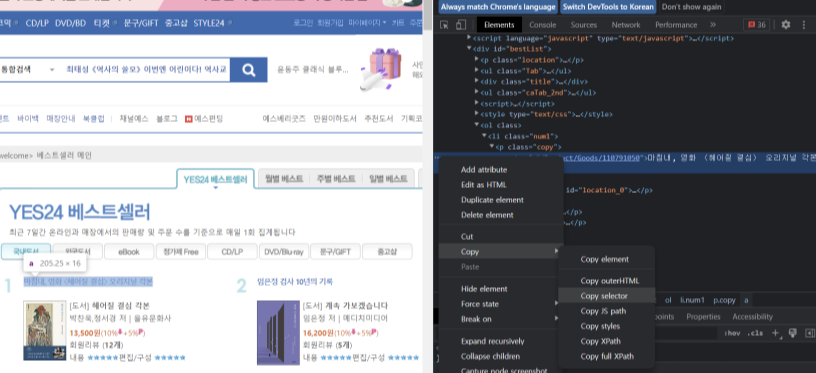Expand the ul class="caTab_2nd" node
The image size is (816, 373).
click(477, 93)
